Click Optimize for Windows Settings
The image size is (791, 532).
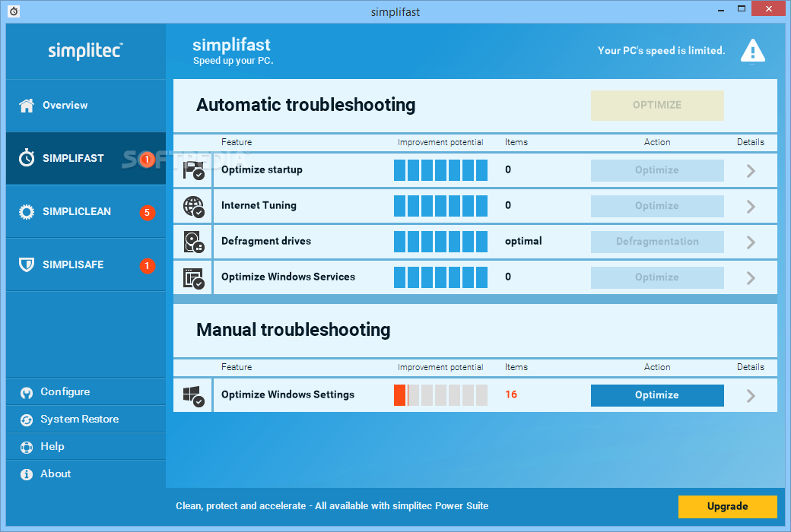click(x=657, y=395)
